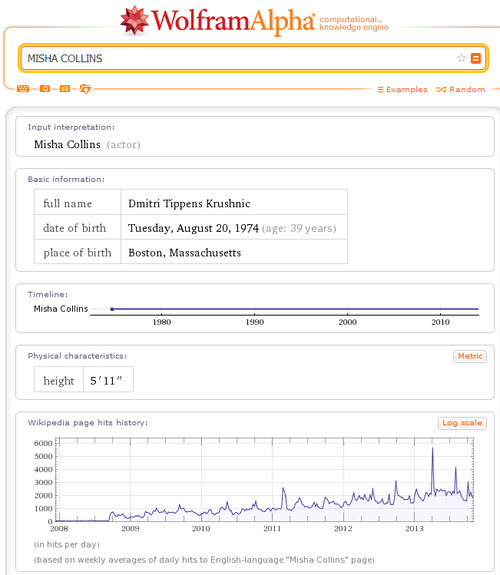Open the extended keyboard icon

coord(23,89)
